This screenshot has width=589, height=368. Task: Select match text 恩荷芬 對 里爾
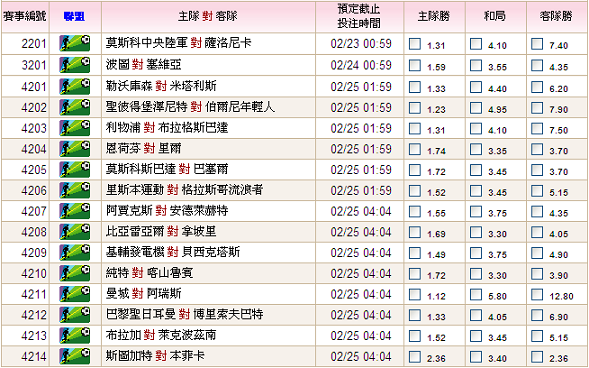(143, 149)
